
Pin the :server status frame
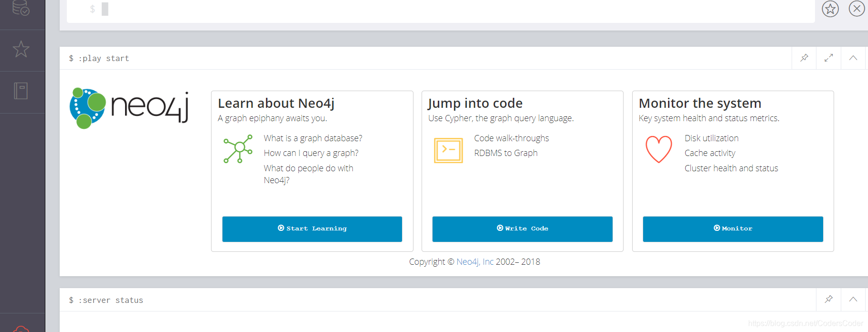click(829, 299)
